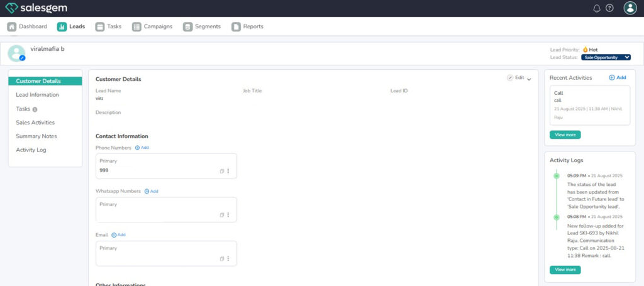Open the notifications bell icon
The height and width of the screenshot is (286, 644).
click(x=597, y=8)
